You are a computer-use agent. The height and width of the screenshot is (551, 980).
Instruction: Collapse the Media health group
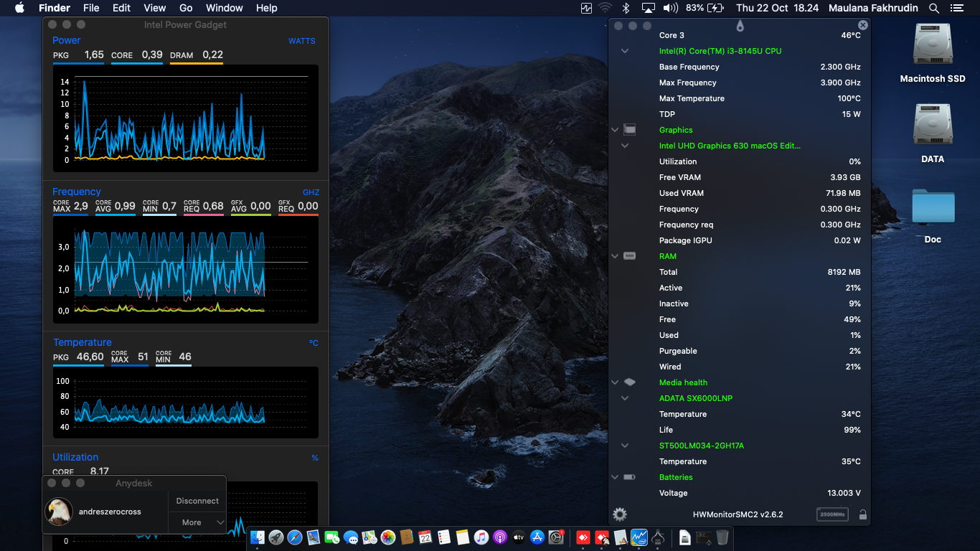(615, 382)
